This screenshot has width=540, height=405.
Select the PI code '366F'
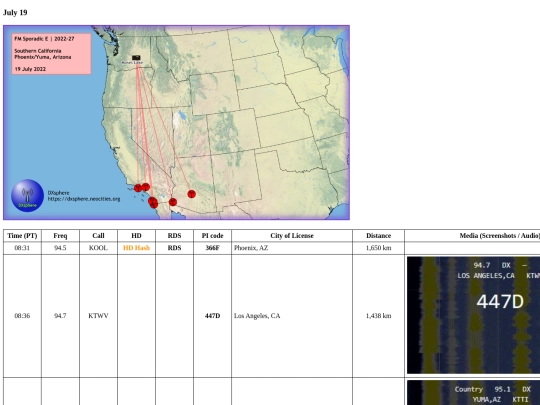tap(212, 248)
